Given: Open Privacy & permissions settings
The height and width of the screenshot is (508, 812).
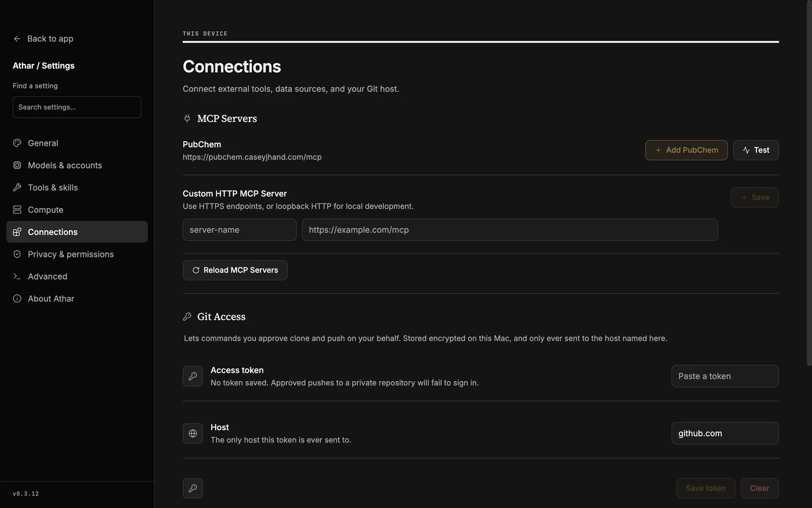Looking at the screenshot, I should click(x=77, y=254).
